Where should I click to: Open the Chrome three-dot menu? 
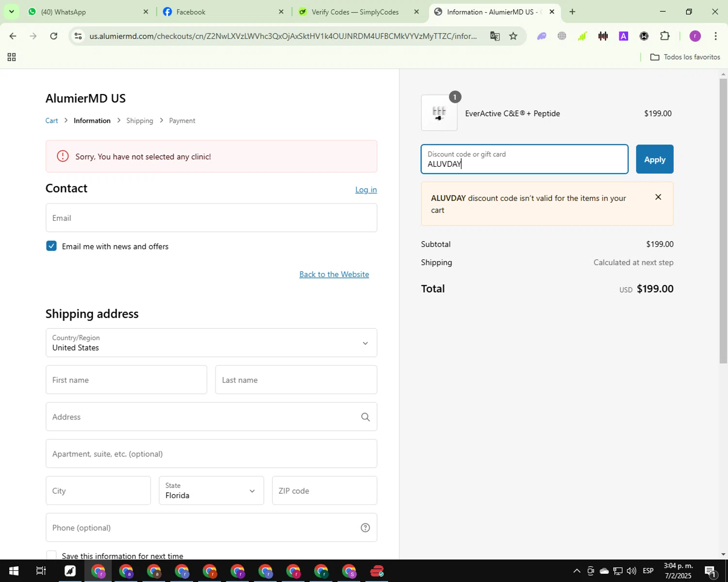pos(715,36)
